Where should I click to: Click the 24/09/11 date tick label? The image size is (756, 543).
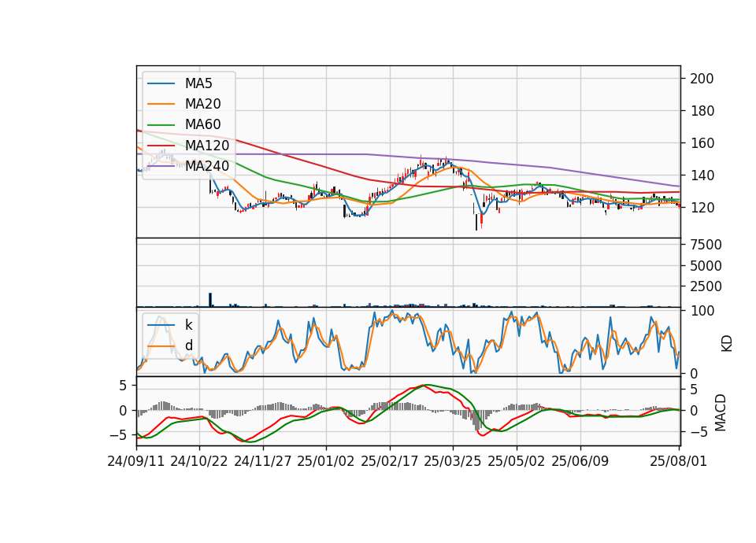pyautogui.click(x=136, y=461)
